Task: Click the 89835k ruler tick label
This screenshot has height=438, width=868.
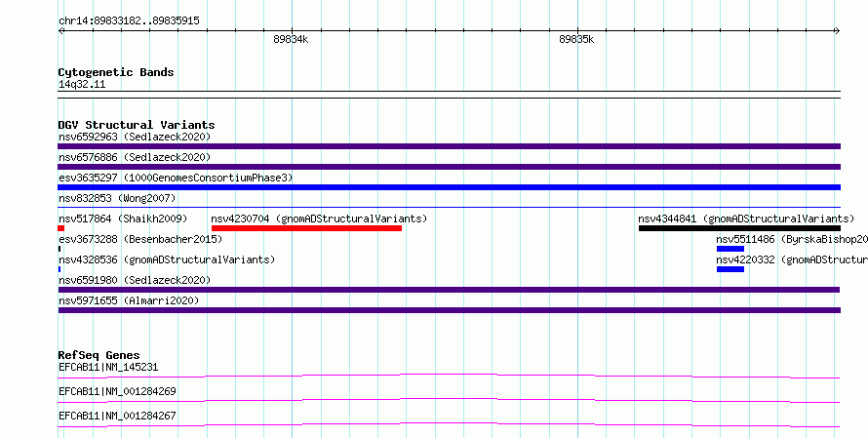Action: point(576,39)
